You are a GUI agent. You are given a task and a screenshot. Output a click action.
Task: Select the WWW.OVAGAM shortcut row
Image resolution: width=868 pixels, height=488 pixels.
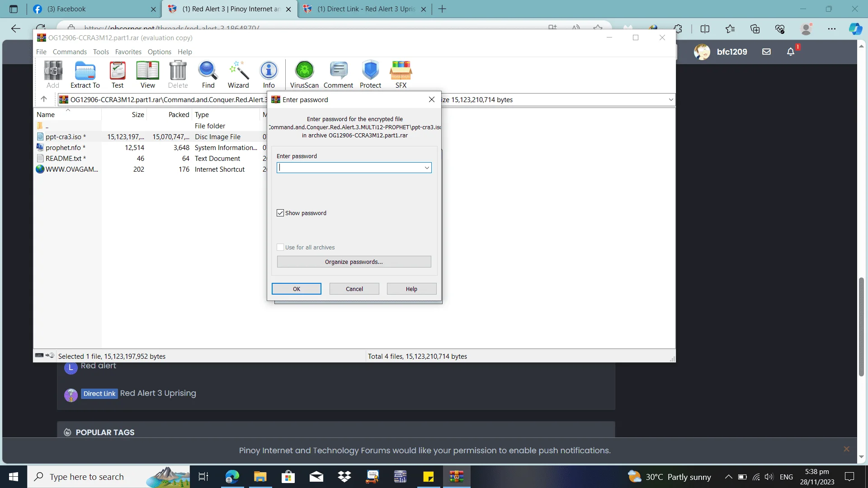pos(149,169)
